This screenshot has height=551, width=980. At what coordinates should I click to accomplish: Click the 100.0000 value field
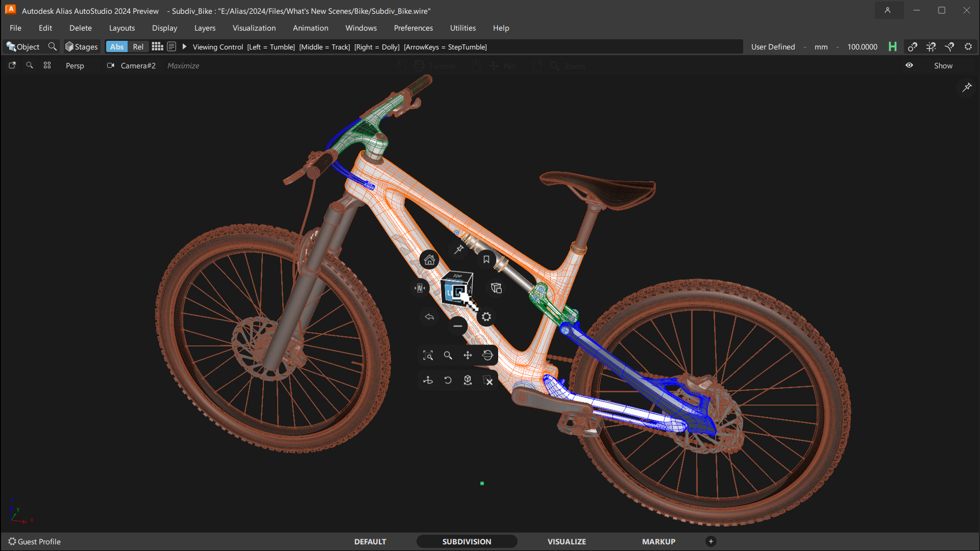click(x=862, y=47)
